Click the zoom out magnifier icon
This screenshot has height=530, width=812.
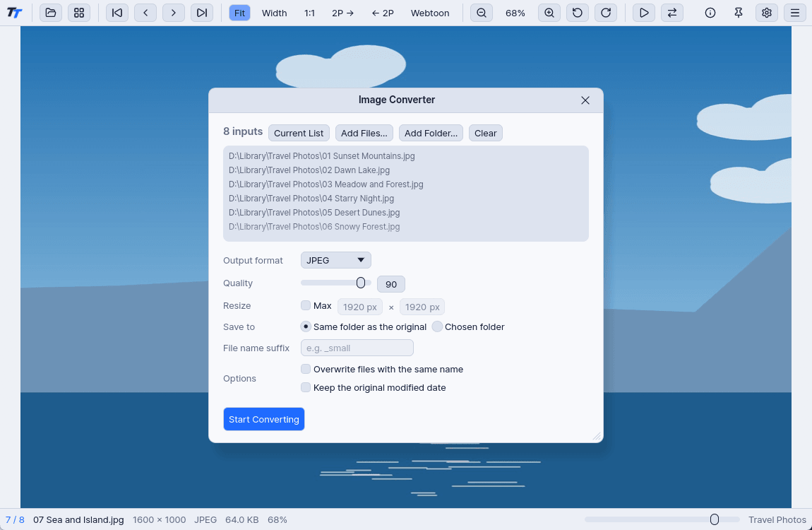[482, 13]
